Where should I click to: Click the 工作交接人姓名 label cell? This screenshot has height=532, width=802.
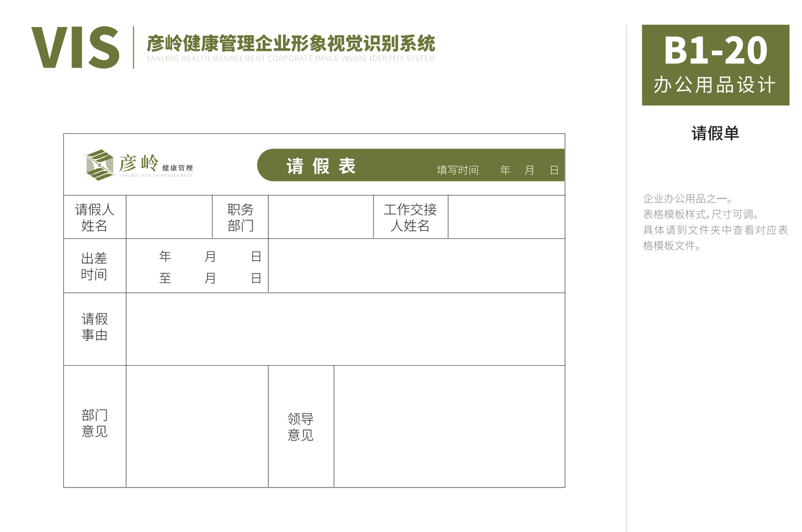410,217
